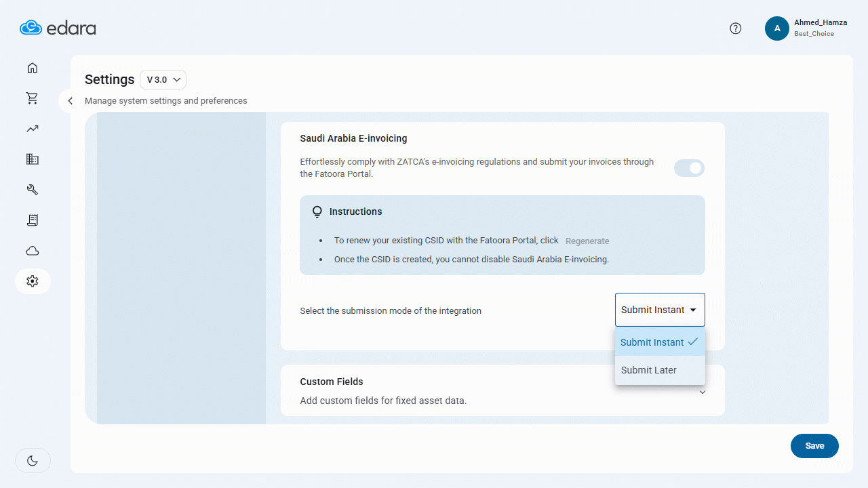Open the trends analytics icon in the sidebar
The width and height of the screenshot is (868, 488).
[32, 128]
